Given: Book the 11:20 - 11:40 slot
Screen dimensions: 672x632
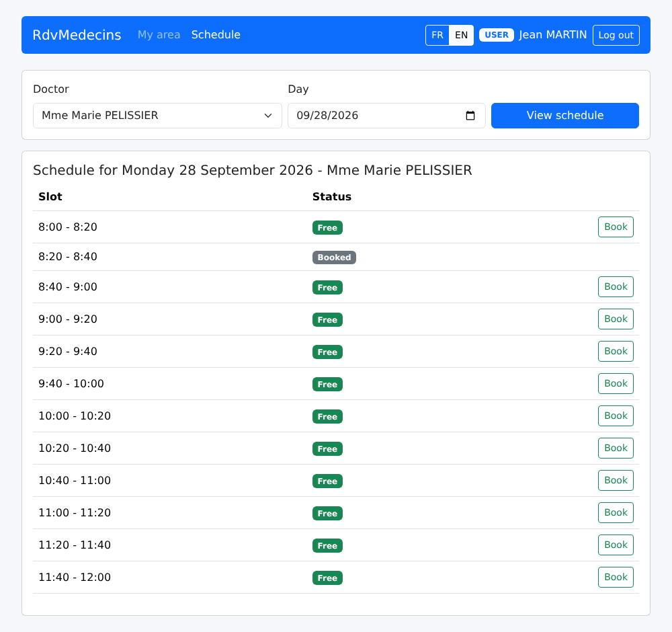Looking at the screenshot, I should coord(616,545).
